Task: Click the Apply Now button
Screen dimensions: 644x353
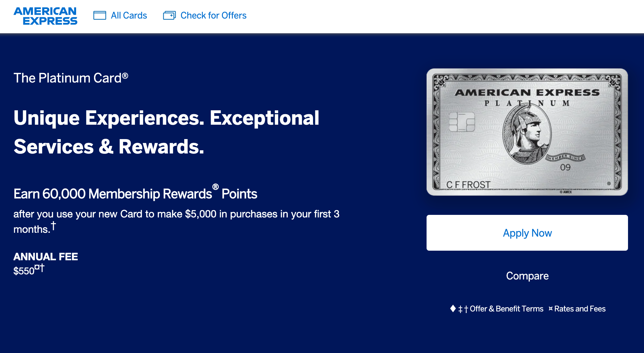Action: (x=527, y=233)
